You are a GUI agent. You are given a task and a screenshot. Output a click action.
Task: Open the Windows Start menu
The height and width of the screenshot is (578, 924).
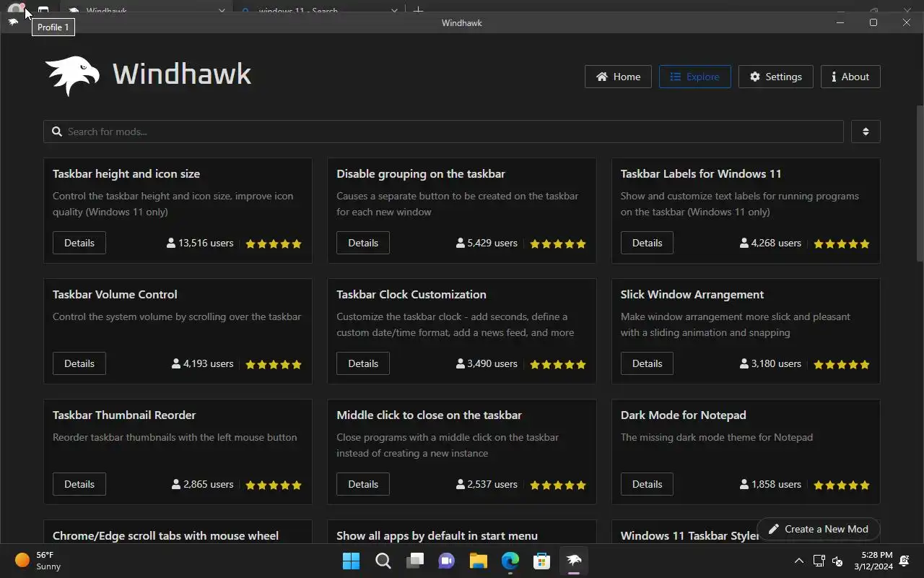[x=351, y=561]
